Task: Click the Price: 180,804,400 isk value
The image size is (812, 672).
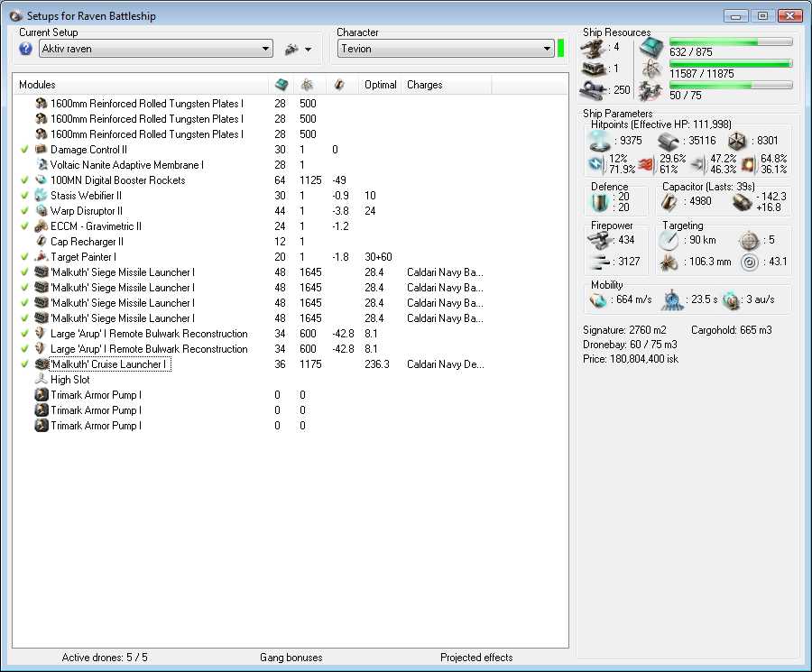Action: click(x=631, y=359)
